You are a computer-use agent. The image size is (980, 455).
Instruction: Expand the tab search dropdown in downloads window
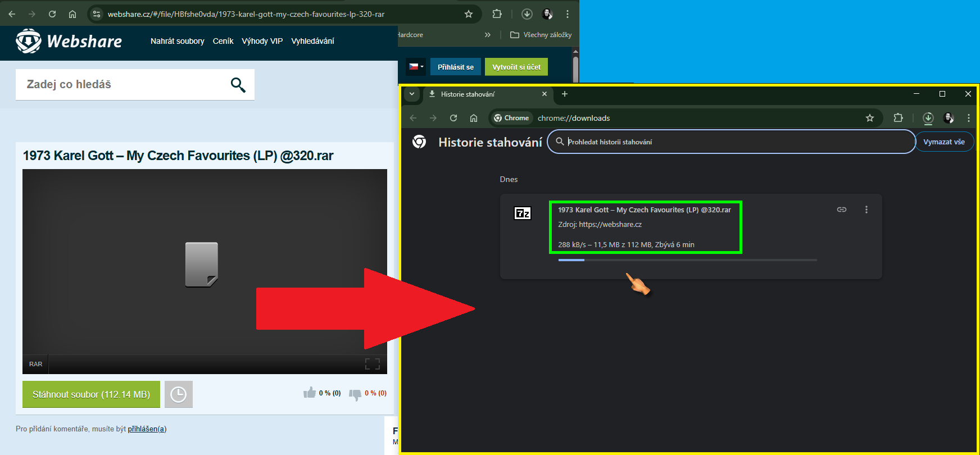[x=412, y=94]
